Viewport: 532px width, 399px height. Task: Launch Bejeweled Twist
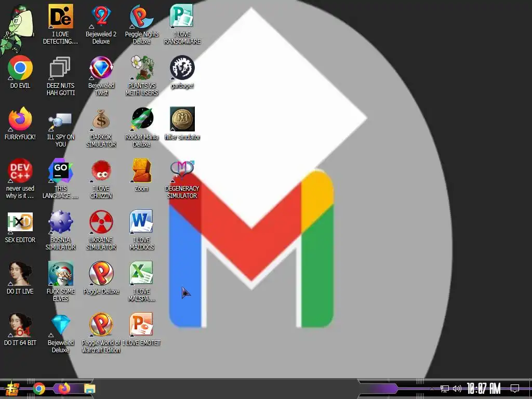click(x=101, y=68)
